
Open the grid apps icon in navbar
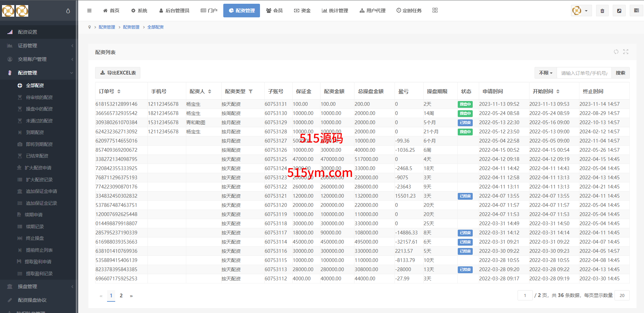435,11
